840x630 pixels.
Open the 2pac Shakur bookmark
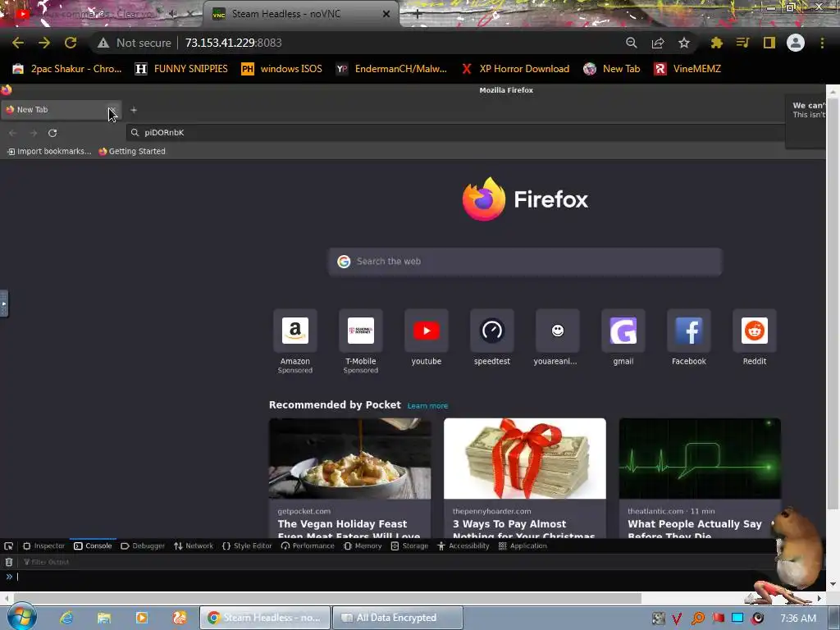coord(67,69)
